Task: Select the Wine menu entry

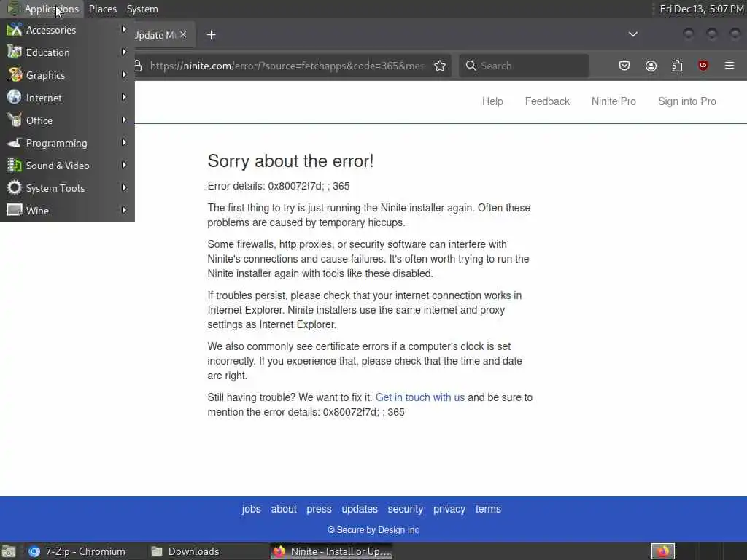Action: 67,210
